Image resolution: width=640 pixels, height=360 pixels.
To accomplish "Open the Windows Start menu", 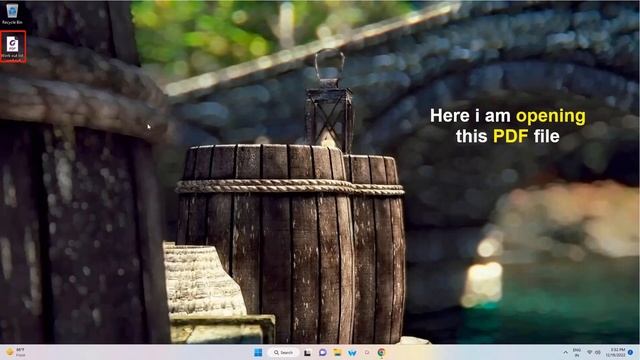I will tap(258, 352).
